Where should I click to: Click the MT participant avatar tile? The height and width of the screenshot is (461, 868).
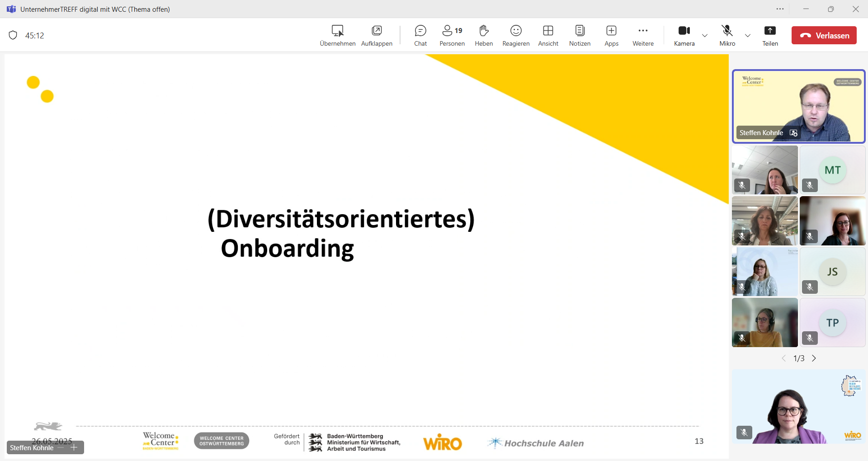pyautogui.click(x=832, y=170)
